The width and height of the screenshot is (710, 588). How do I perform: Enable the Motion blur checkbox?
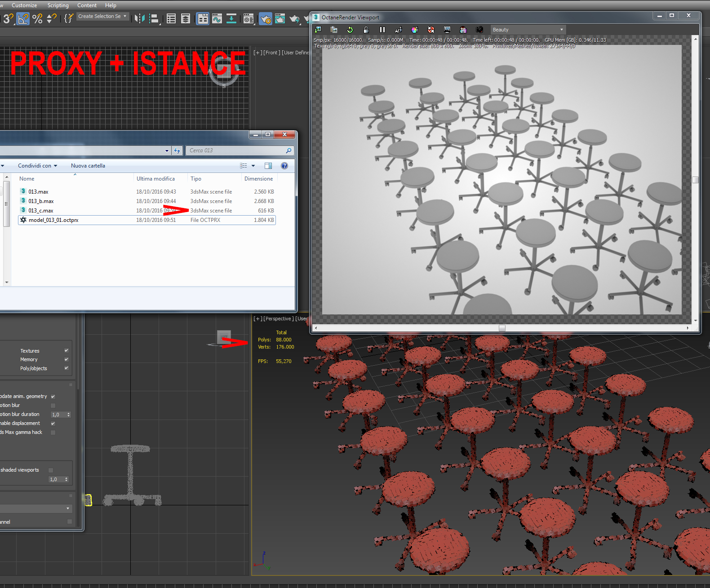pos(53,405)
